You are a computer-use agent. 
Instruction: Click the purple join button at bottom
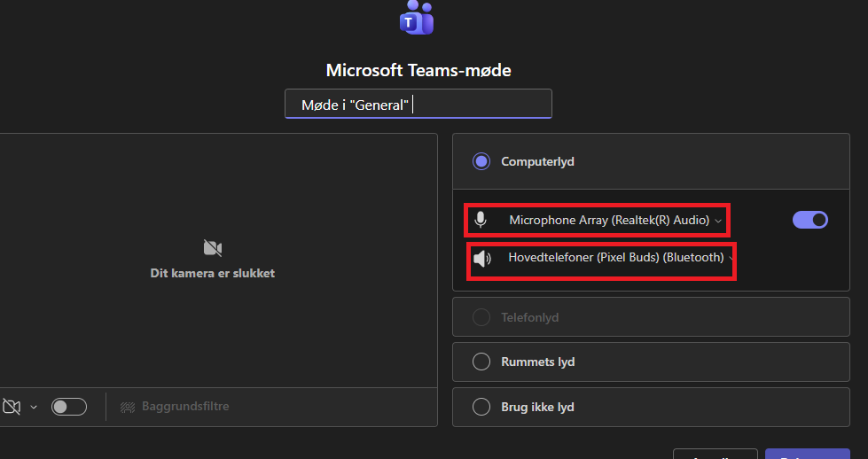807,454
